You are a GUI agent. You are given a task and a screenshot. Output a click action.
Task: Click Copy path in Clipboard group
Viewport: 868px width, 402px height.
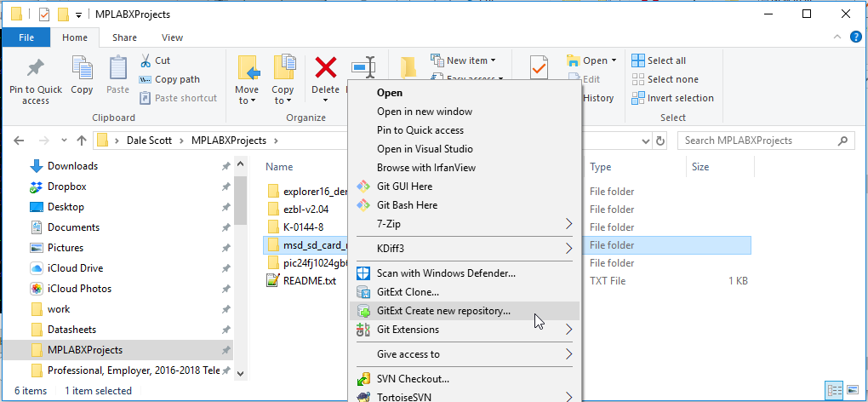[169, 79]
